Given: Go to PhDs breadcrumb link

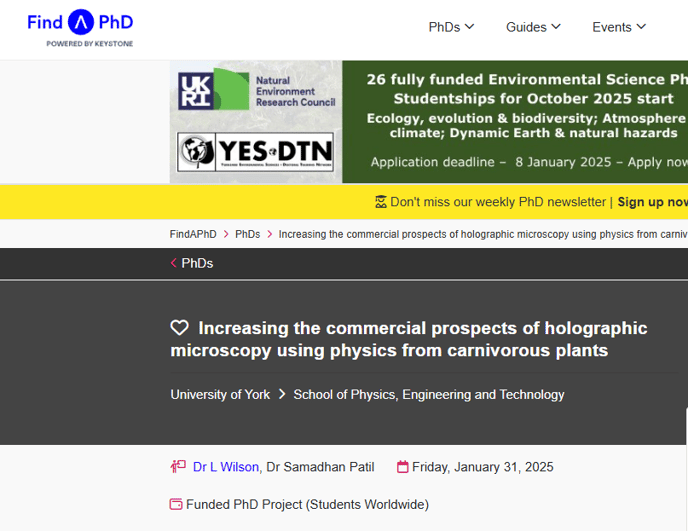Looking at the screenshot, I should click(x=247, y=234).
